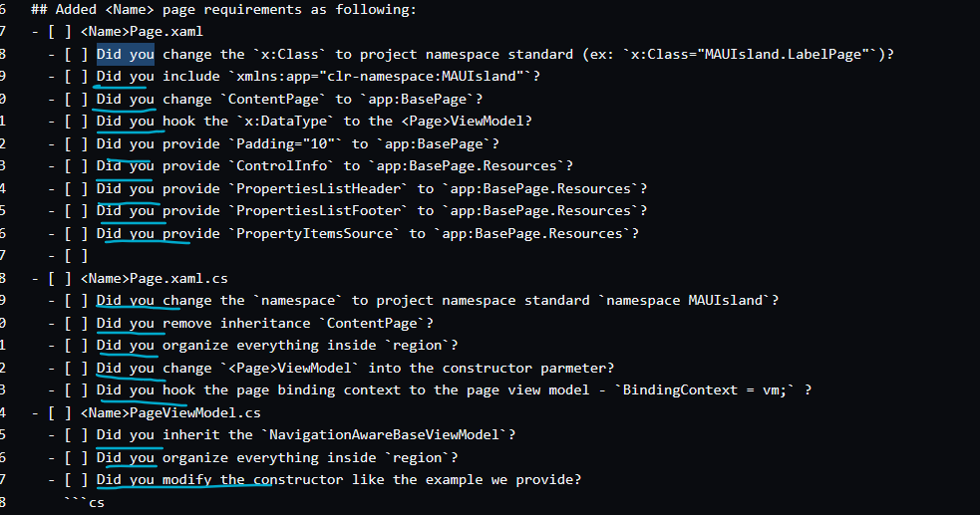
Task: Tick the PropertiesListHeader checkbox
Action: tap(76, 189)
